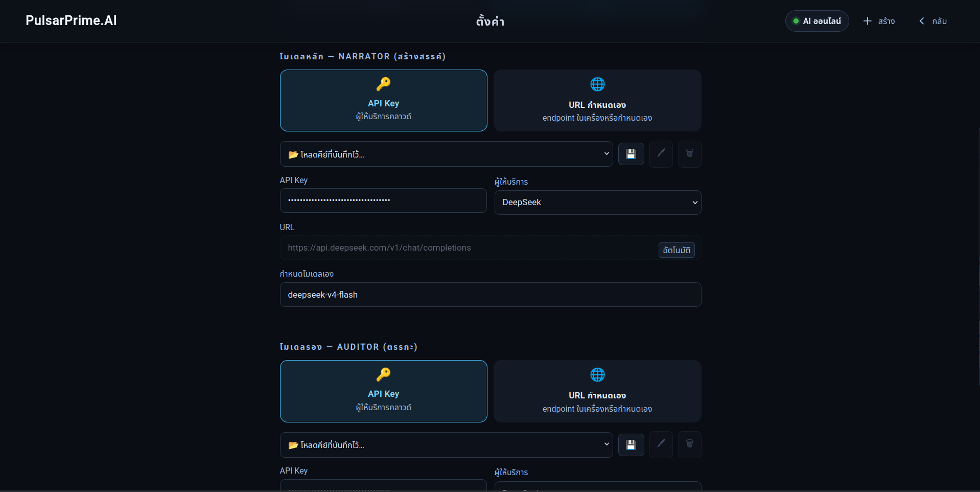This screenshot has height=492, width=980.
Task: Focus the Narrator API Key field
Action: [383, 200]
